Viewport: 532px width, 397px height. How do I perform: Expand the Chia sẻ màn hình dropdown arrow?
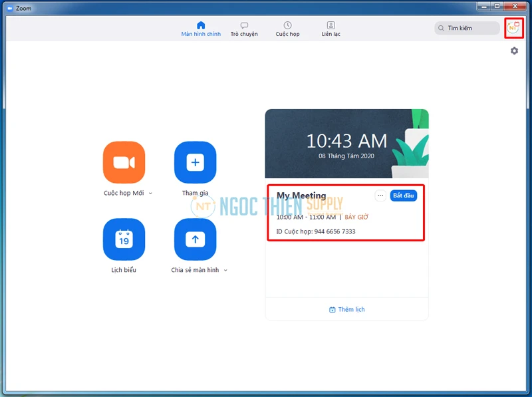(x=225, y=270)
